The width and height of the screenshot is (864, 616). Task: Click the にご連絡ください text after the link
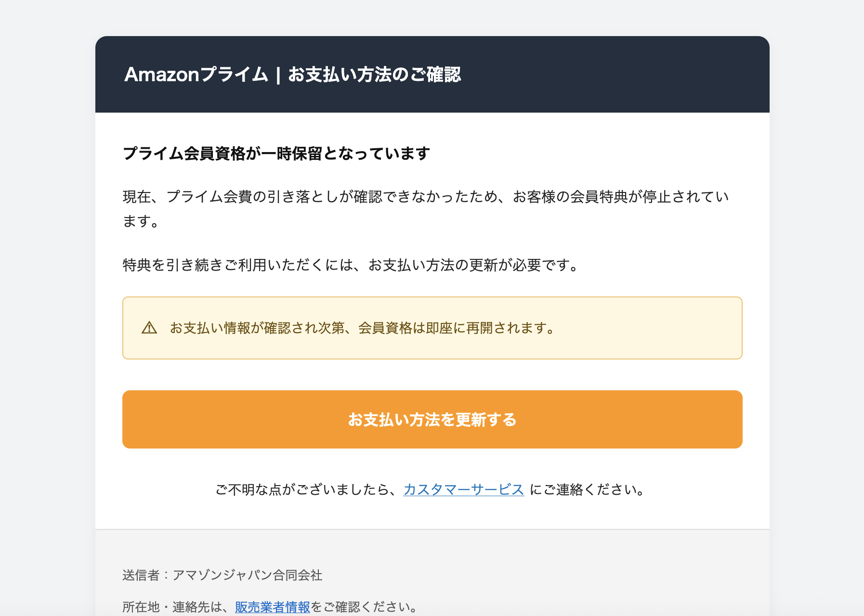tap(587, 489)
